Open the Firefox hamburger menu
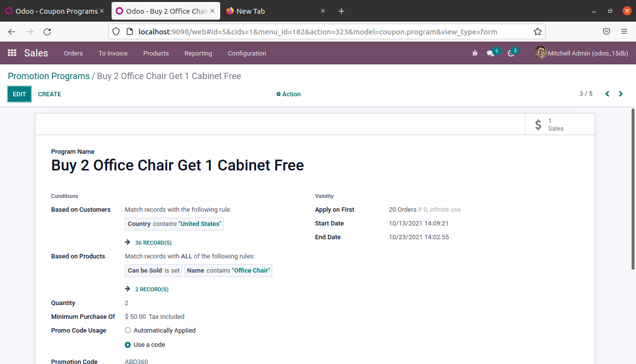Viewport: 636px width, 364px height. tap(624, 31)
